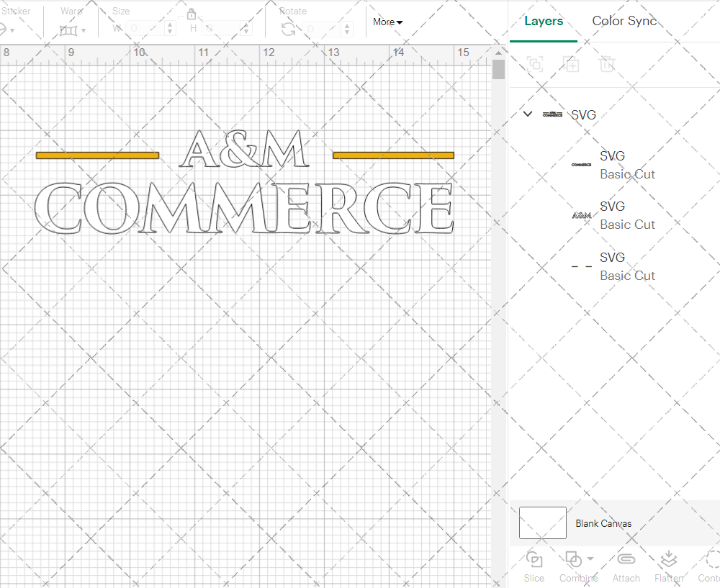Click the A&M layer thumbnail
The image size is (720, 588).
[581, 215]
